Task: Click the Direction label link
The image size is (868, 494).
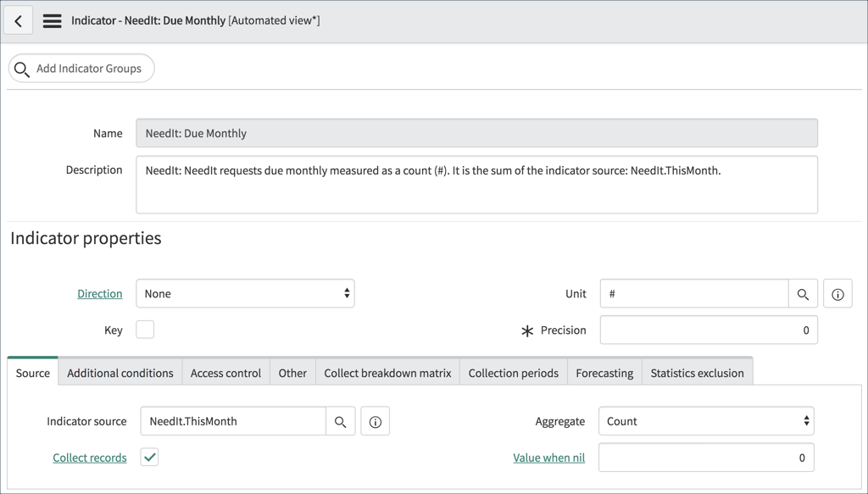Action: 100,294
